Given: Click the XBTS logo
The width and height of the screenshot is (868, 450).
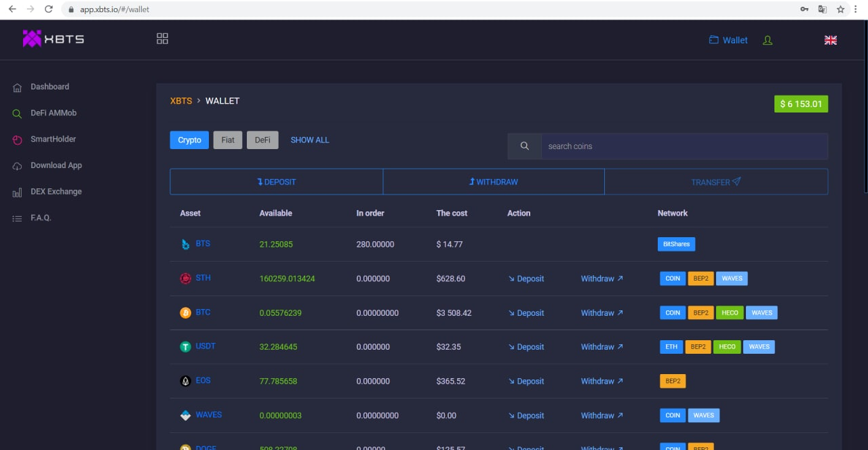Looking at the screenshot, I should pos(54,39).
